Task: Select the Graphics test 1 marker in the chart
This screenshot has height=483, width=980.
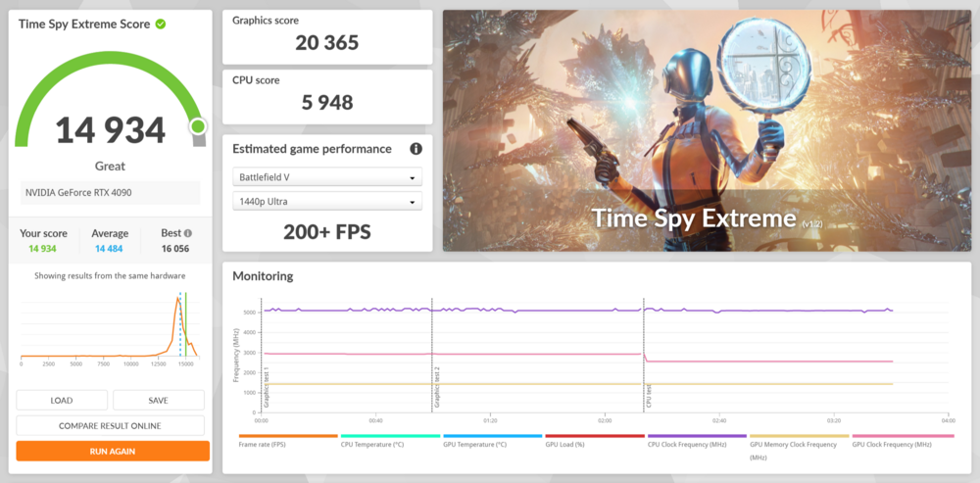Action: click(x=266, y=387)
